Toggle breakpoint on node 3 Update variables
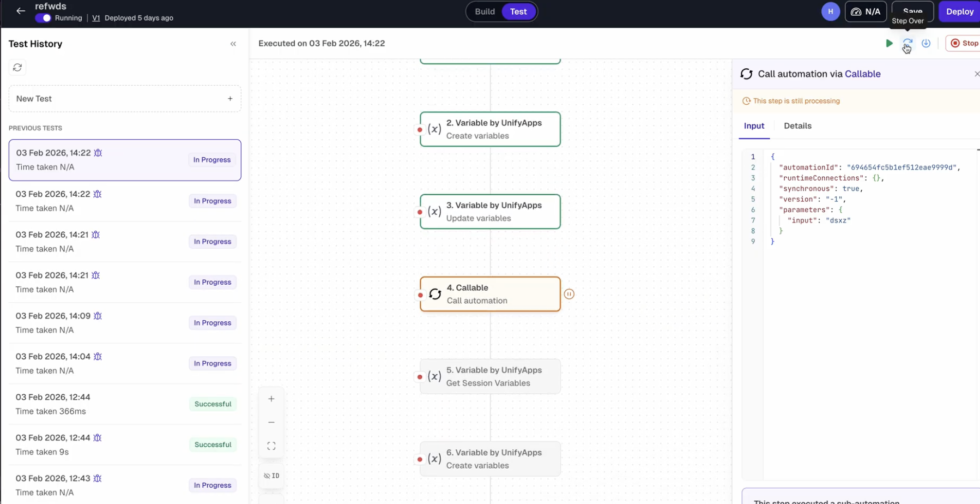 tap(420, 212)
